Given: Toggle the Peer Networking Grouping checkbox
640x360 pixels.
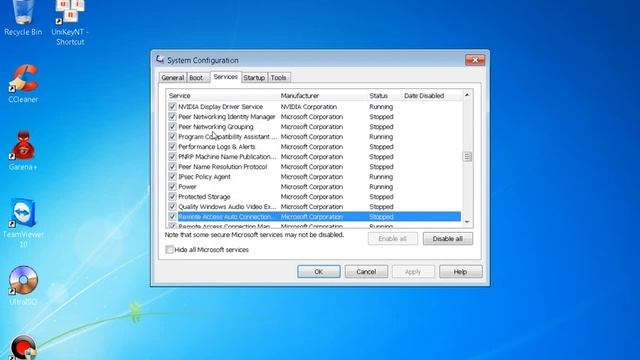Looking at the screenshot, I should tap(172, 127).
